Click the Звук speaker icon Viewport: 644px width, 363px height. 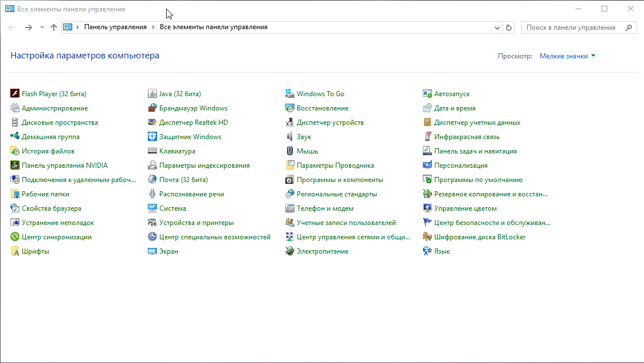(x=290, y=136)
